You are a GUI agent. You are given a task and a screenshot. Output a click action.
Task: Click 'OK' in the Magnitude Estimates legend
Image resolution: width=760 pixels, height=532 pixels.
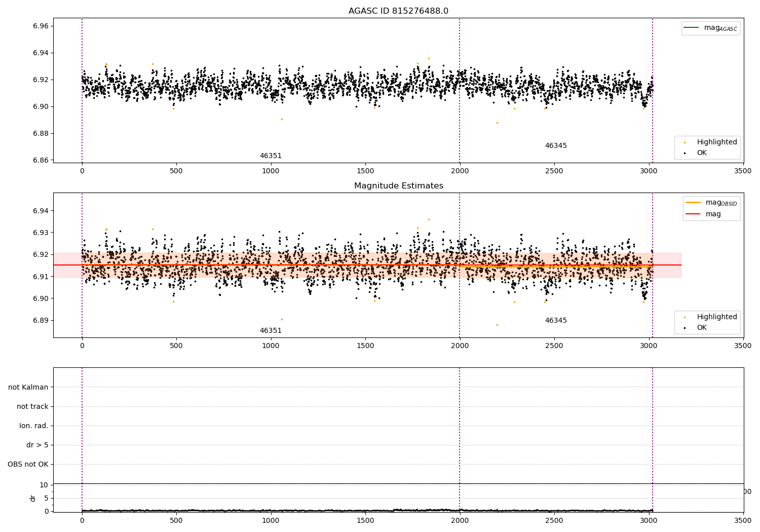tap(702, 328)
